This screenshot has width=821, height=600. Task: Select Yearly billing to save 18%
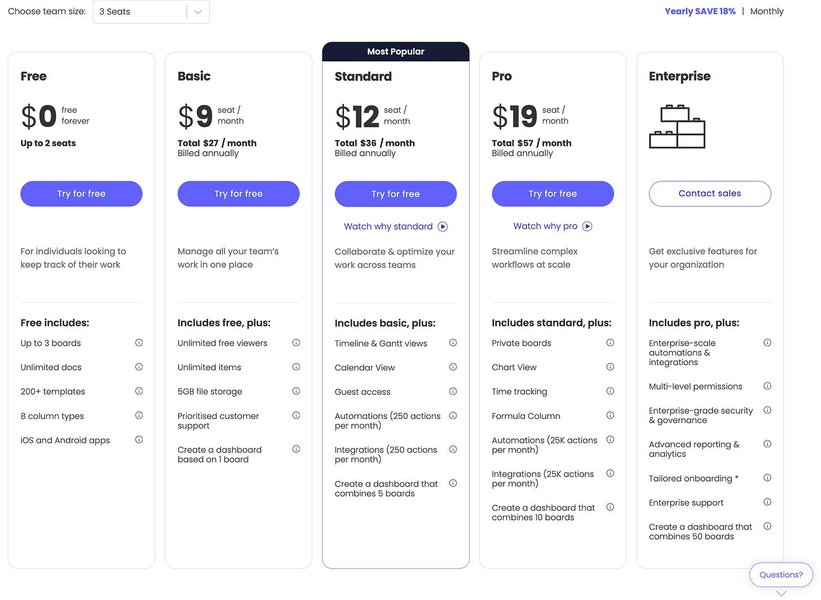[699, 10]
